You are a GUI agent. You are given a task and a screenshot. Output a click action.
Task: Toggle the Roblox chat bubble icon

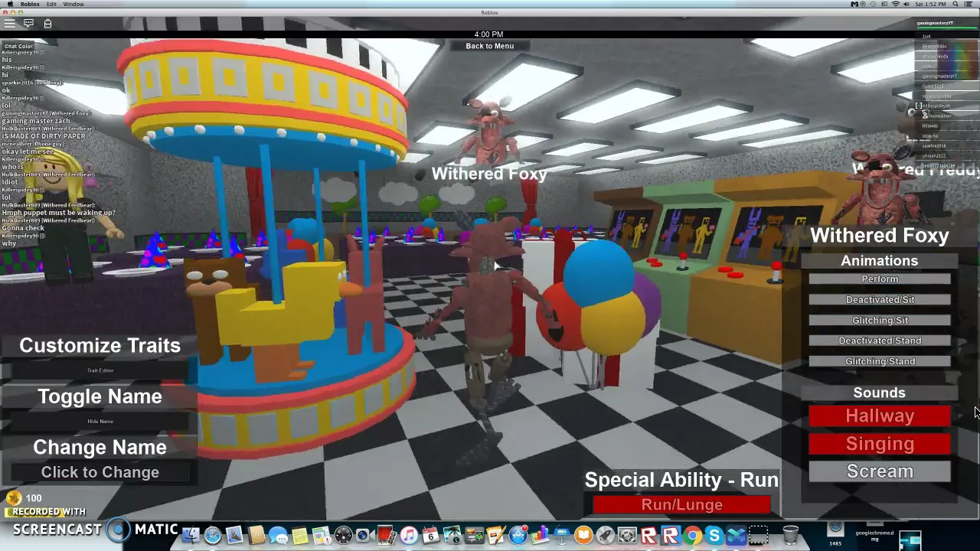28,23
